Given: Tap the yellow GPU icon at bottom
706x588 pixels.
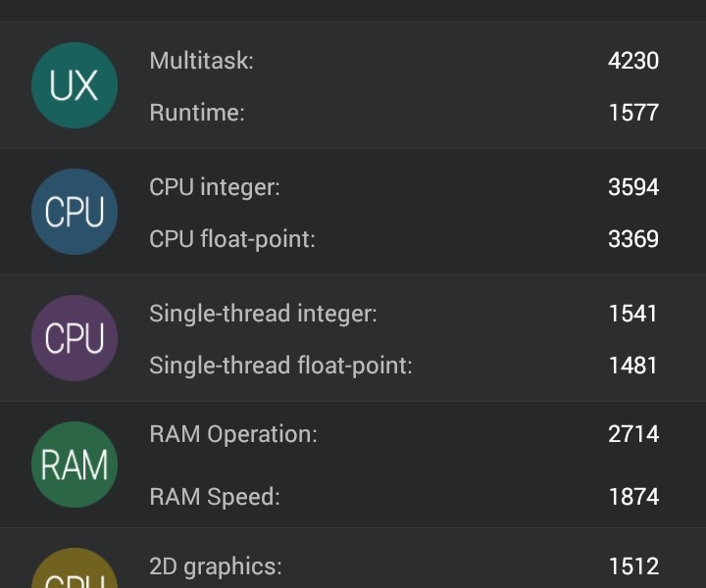Looking at the screenshot, I should tap(75, 571).
